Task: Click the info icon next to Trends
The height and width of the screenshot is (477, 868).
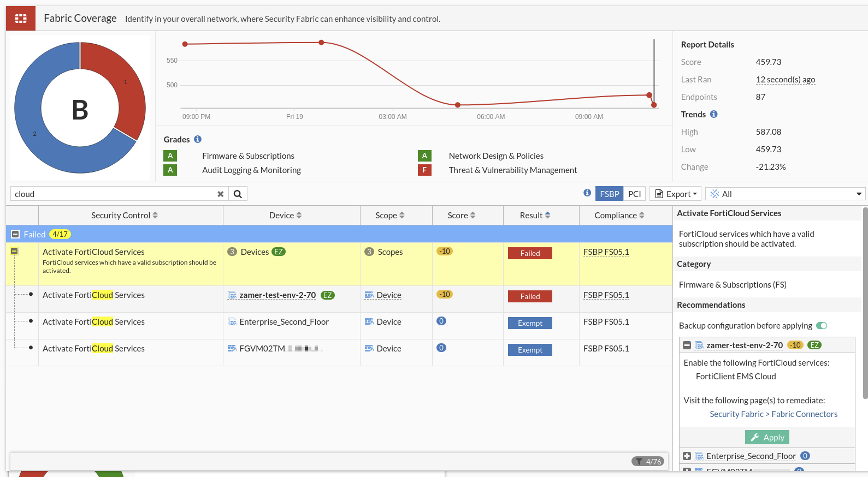Action: click(713, 114)
